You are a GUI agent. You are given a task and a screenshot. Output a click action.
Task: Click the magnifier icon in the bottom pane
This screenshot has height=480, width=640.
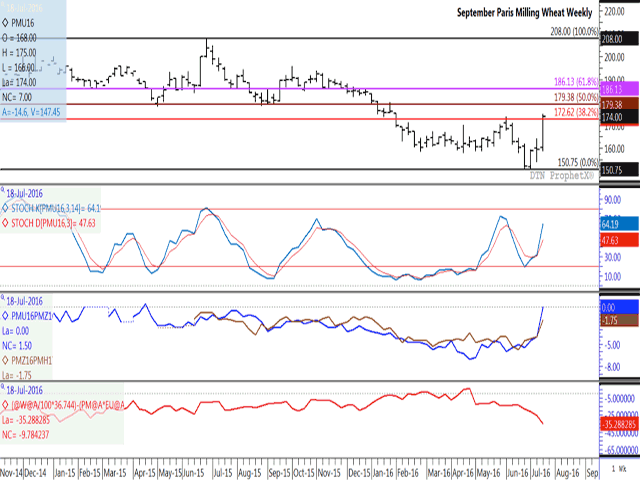point(3,387)
